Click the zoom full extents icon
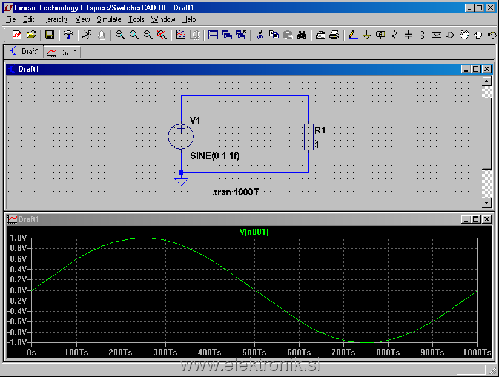The image size is (499, 377). click(162, 35)
